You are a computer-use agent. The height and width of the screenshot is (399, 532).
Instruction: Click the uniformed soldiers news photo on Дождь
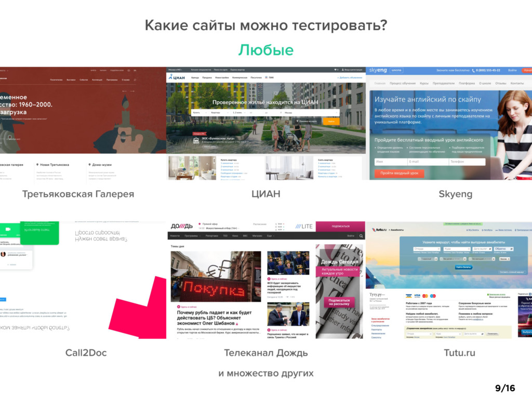coord(288,263)
